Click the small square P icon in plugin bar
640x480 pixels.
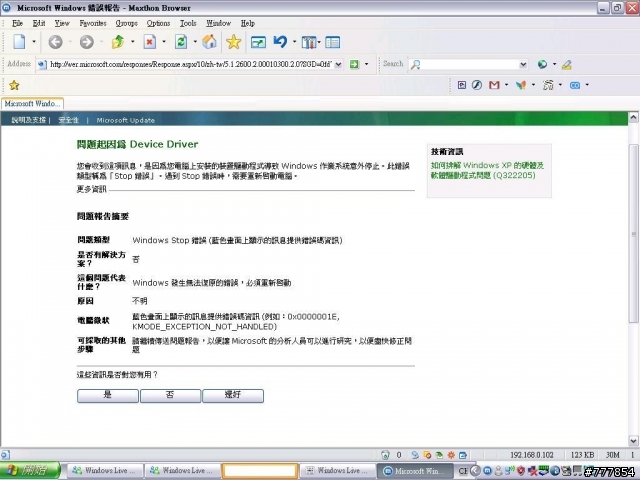pyautogui.click(x=462, y=85)
